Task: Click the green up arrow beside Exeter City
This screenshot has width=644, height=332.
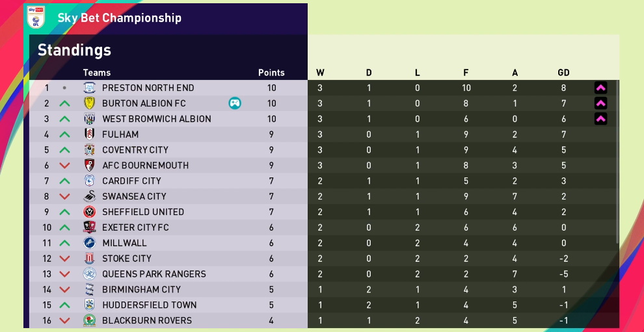Action: (64, 227)
